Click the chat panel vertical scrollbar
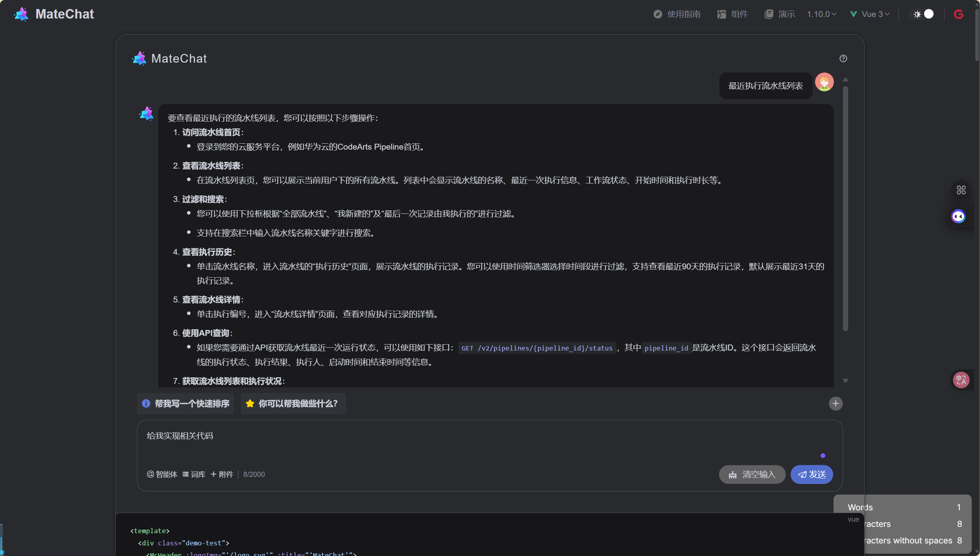 click(x=845, y=209)
